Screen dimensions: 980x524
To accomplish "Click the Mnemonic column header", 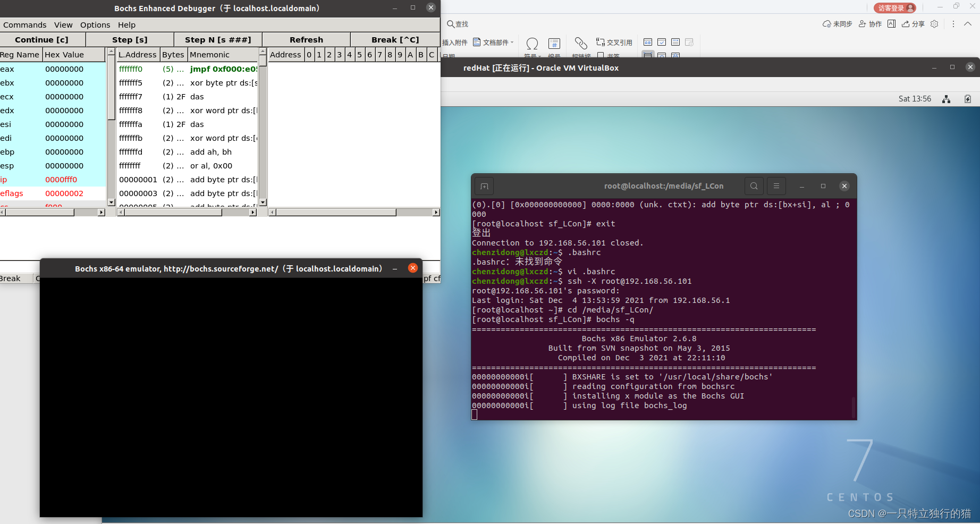I will point(223,55).
